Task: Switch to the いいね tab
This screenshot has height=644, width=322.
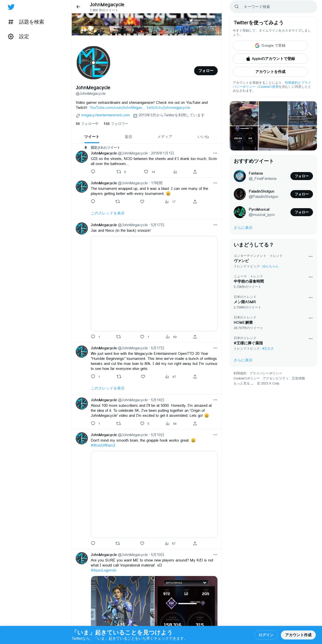Action: [203, 137]
